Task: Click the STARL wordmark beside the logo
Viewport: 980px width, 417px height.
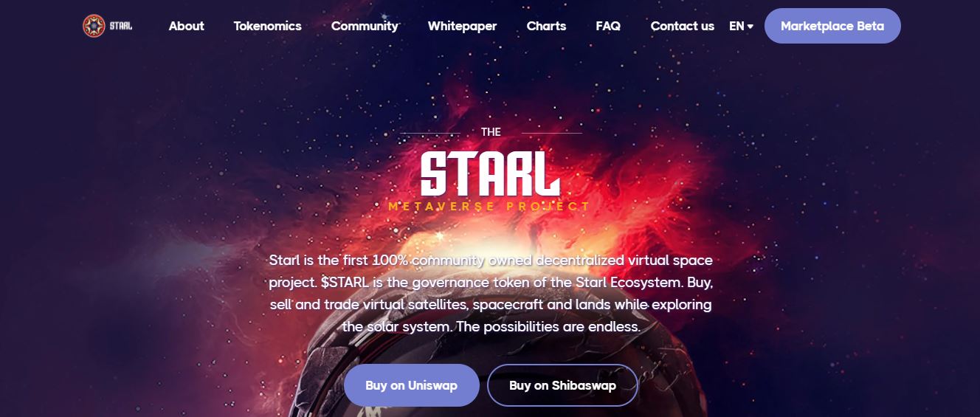Action: [x=121, y=26]
